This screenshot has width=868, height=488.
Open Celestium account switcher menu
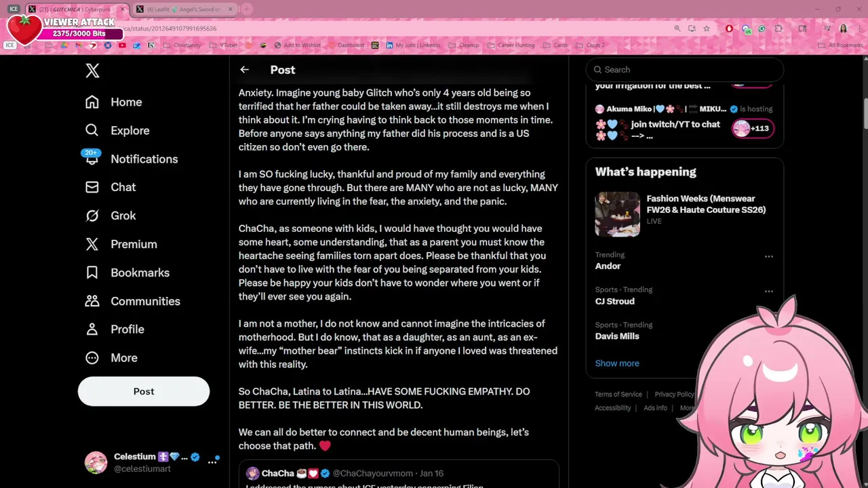(x=213, y=461)
